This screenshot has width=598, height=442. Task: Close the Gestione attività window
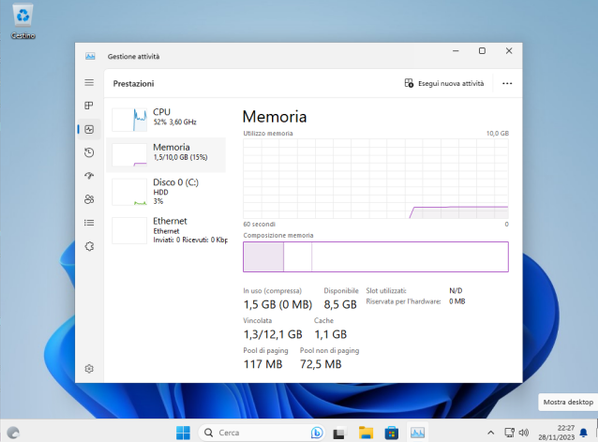(509, 51)
